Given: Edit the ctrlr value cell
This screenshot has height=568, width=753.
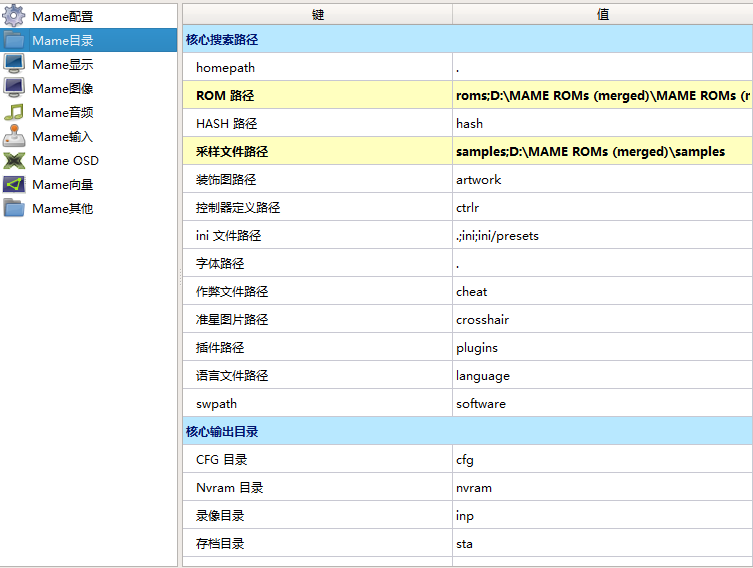Looking at the screenshot, I should (603, 207).
